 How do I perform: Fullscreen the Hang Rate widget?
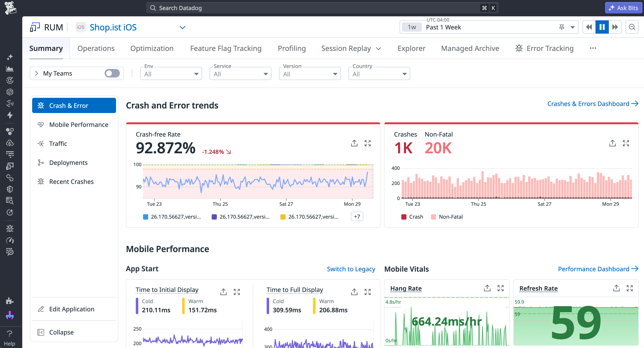point(501,288)
